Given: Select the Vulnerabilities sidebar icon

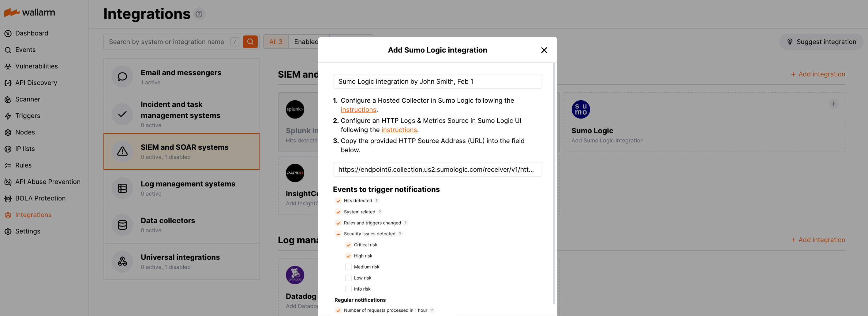Looking at the screenshot, I should (8, 66).
